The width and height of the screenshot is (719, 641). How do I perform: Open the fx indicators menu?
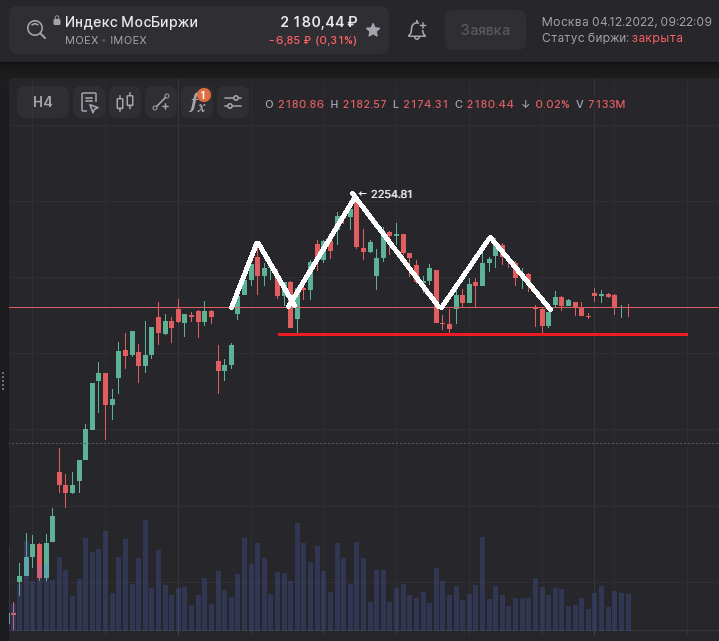[x=197, y=102]
